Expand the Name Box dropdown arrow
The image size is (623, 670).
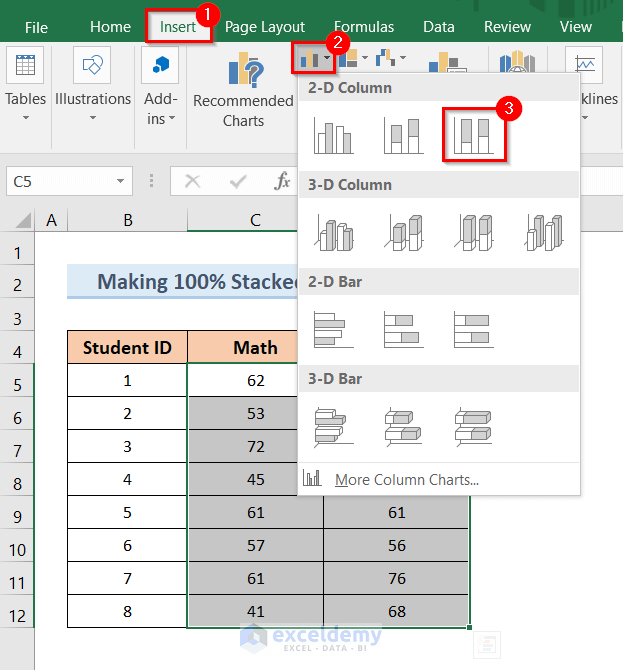(x=120, y=181)
